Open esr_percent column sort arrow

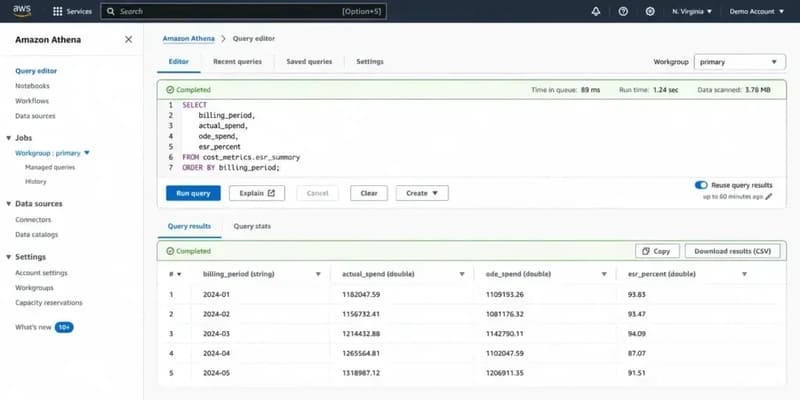click(744, 274)
